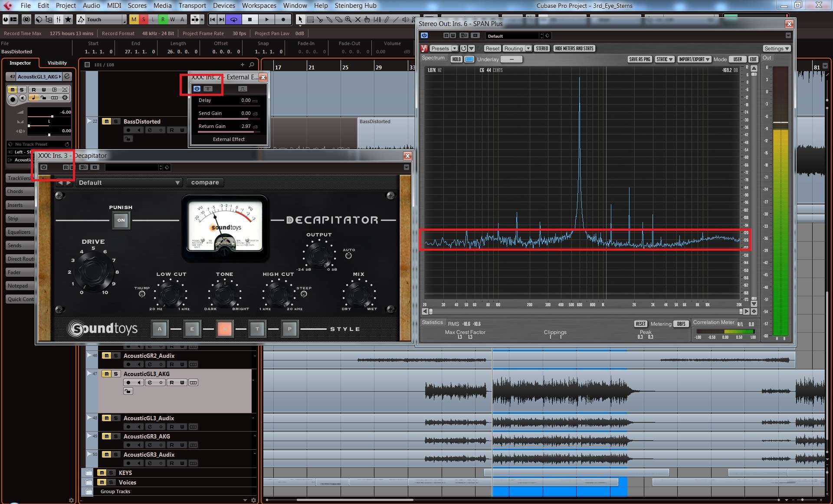
Task: Activate the cycle loop button
Action: click(233, 19)
